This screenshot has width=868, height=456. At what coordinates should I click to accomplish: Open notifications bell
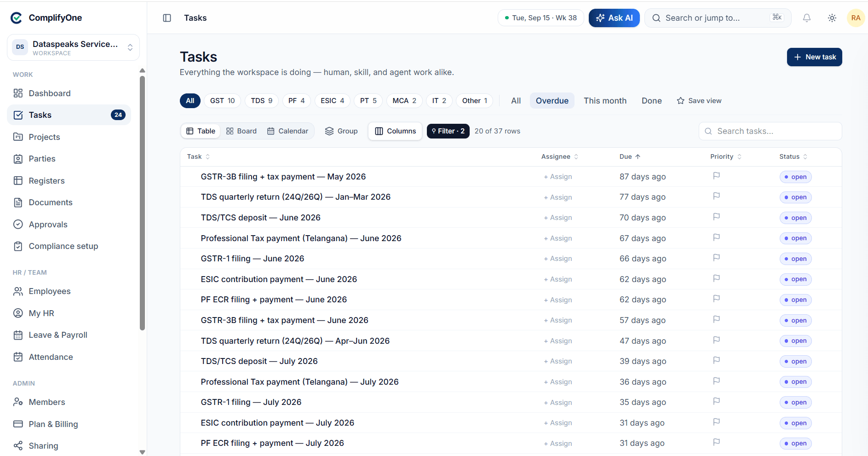tap(806, 18)
